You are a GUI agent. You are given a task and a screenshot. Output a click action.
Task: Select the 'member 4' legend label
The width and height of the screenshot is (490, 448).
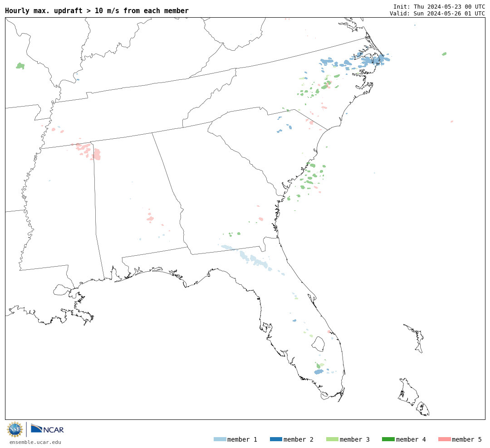[411, 439]
